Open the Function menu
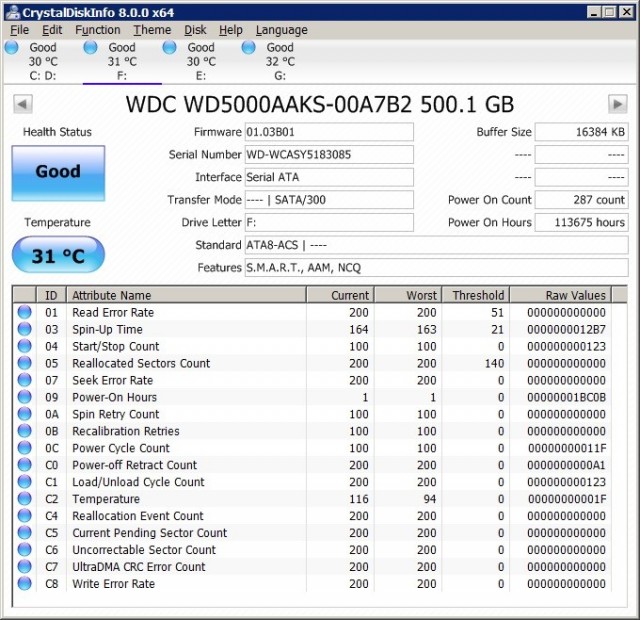This screenshot has height=620, width=640. tap(98, 30)
